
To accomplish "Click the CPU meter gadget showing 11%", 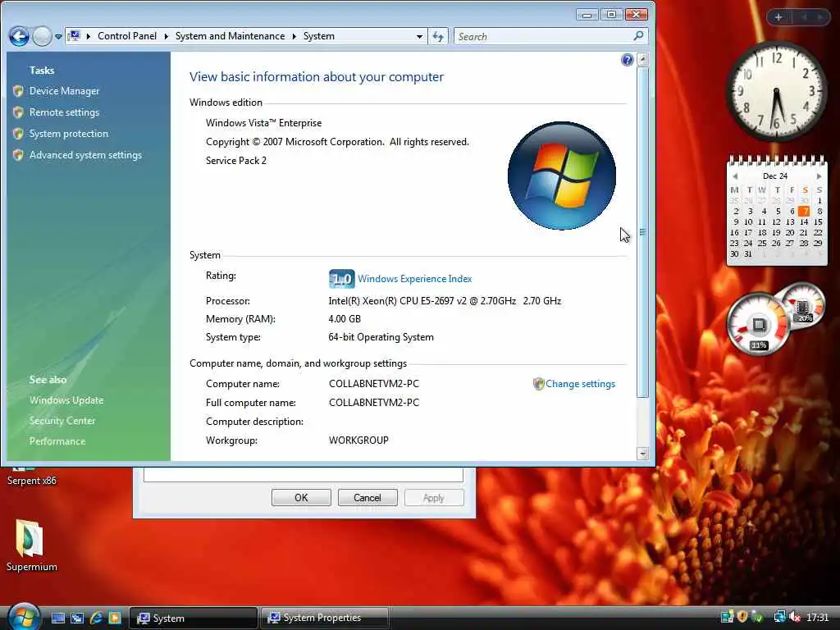I will tap(759, 324).
